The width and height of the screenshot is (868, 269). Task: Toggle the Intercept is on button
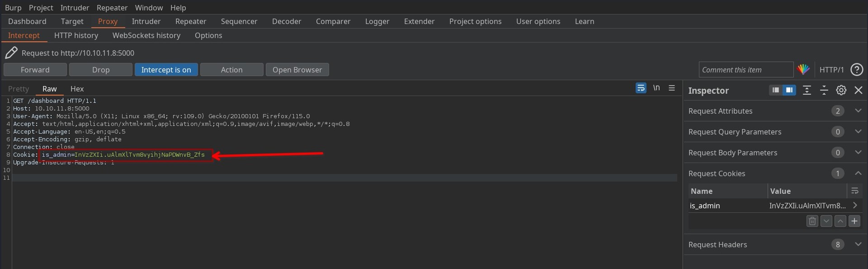(166, 70)
